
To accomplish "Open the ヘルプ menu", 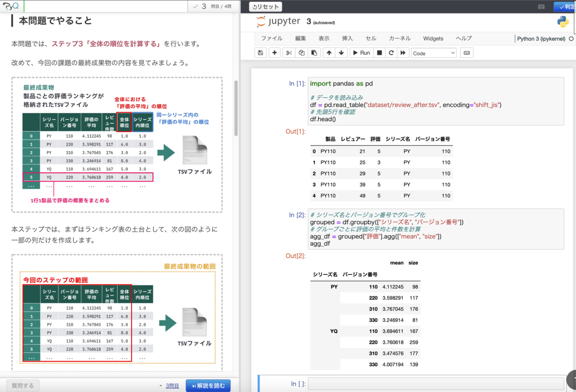I will point(464,38).
